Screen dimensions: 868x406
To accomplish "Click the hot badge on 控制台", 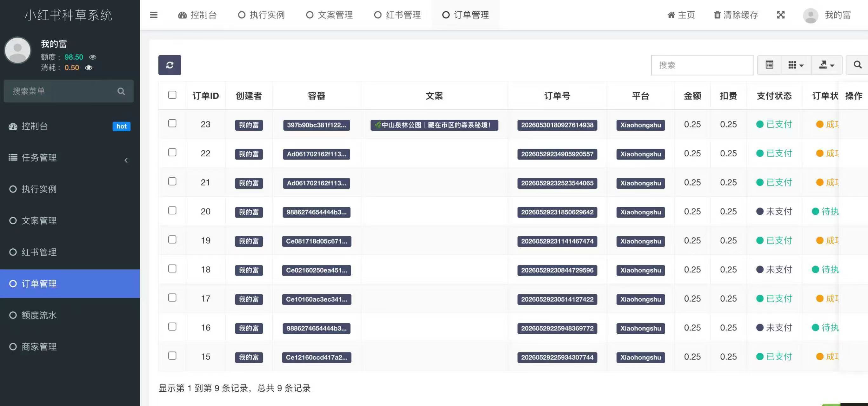I will [x=121, y=126].
